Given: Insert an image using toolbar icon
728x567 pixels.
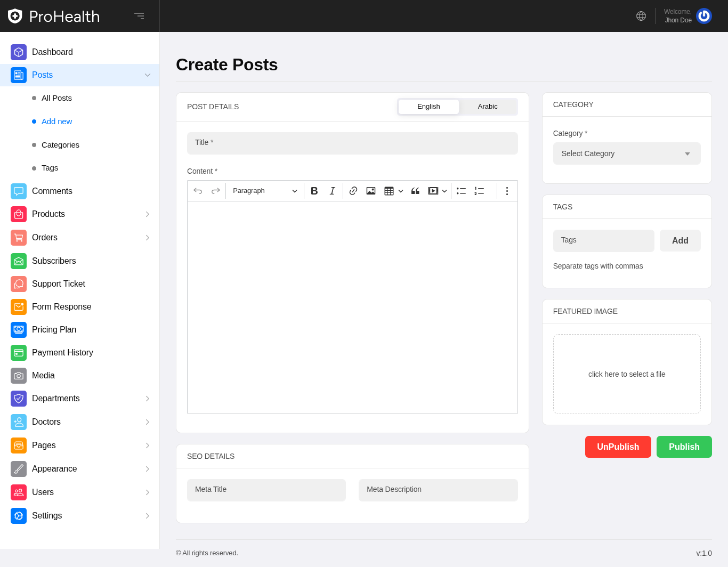Looking at the screenshot, I should pyautogui.click(x=371, y=191).
